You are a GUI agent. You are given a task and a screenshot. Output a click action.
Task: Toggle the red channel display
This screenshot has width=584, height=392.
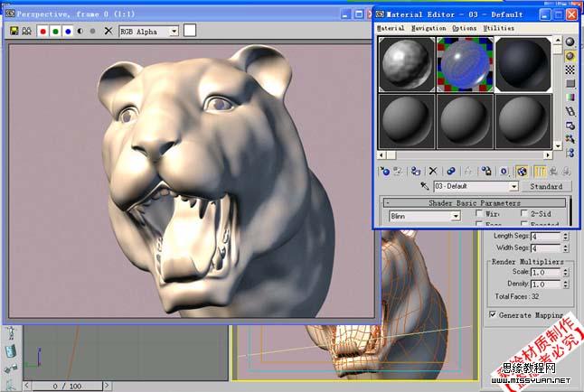[x=42, y=32]
